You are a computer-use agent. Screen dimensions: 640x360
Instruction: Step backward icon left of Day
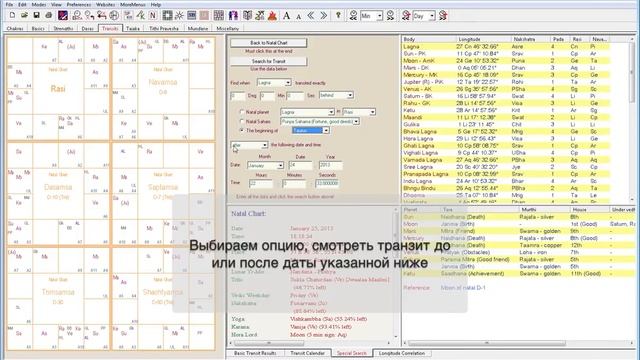[x=406, y=16]
